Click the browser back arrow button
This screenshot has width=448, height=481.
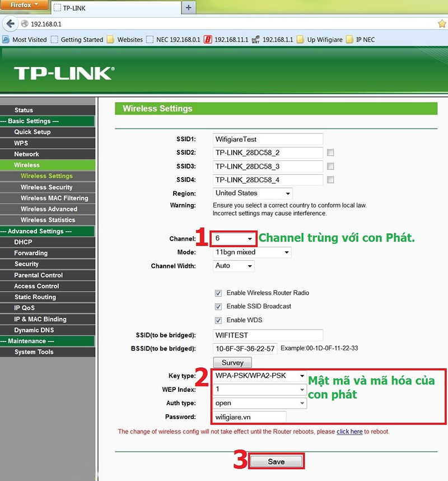click(x=11, y=24)
